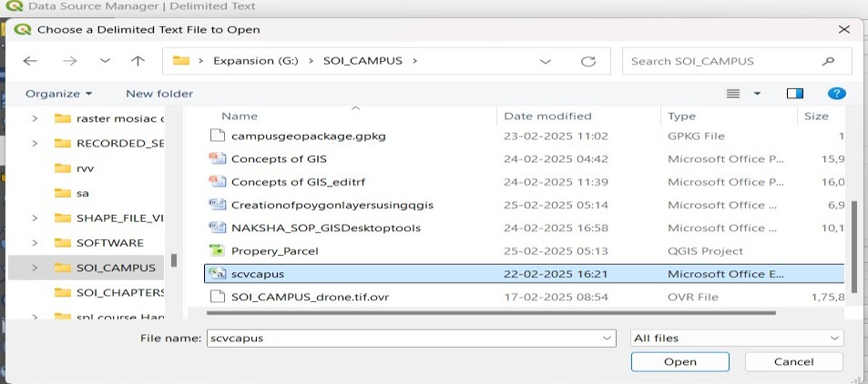Select Concepts of GIS_editrf file
Screen dimensions: 868x384
(298, 182)
